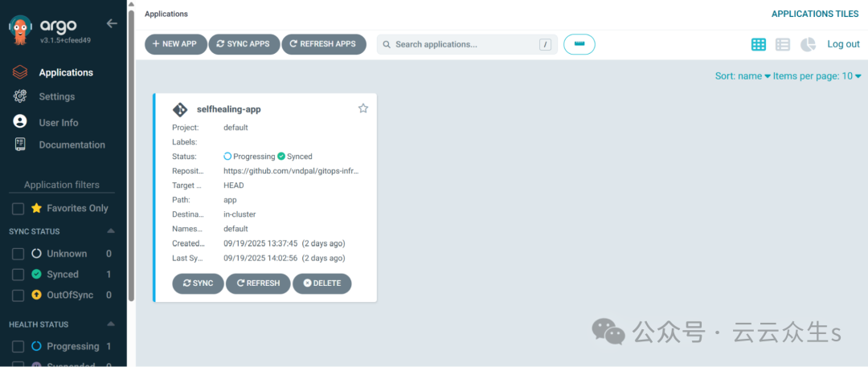Check the Synced status filter
The image size is (868, 367).
coord(18,275)
